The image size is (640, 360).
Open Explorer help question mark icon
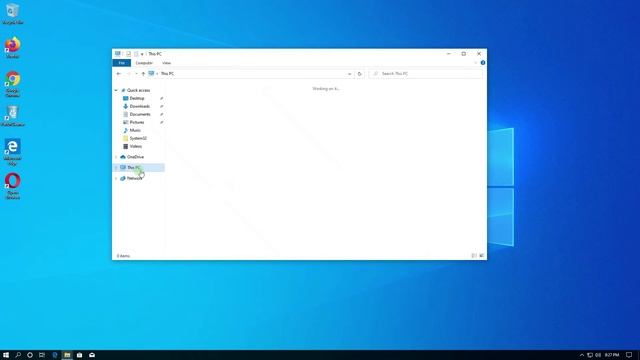[x=483, y=63]
